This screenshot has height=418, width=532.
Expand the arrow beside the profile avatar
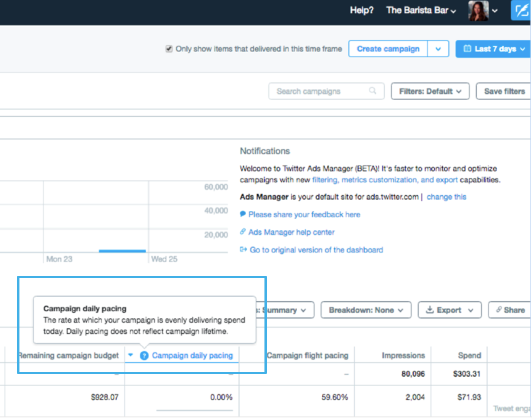click(x=495, y=11)
